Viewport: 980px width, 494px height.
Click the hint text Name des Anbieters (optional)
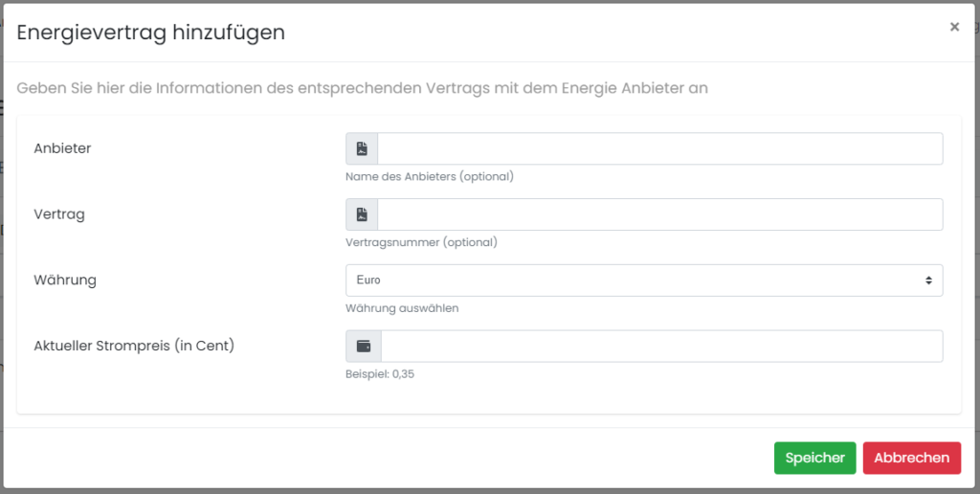click(x=430, y=176)
